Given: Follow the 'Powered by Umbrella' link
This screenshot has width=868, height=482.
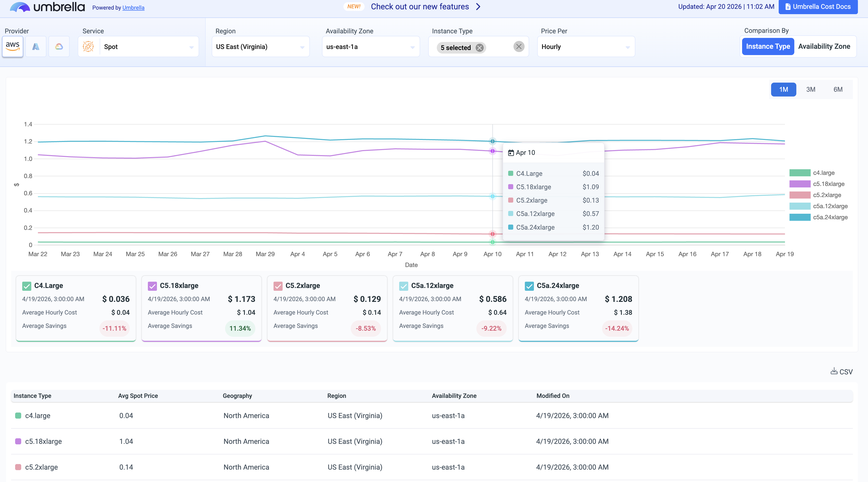Looking at the screenshot, I should (133, 8).
